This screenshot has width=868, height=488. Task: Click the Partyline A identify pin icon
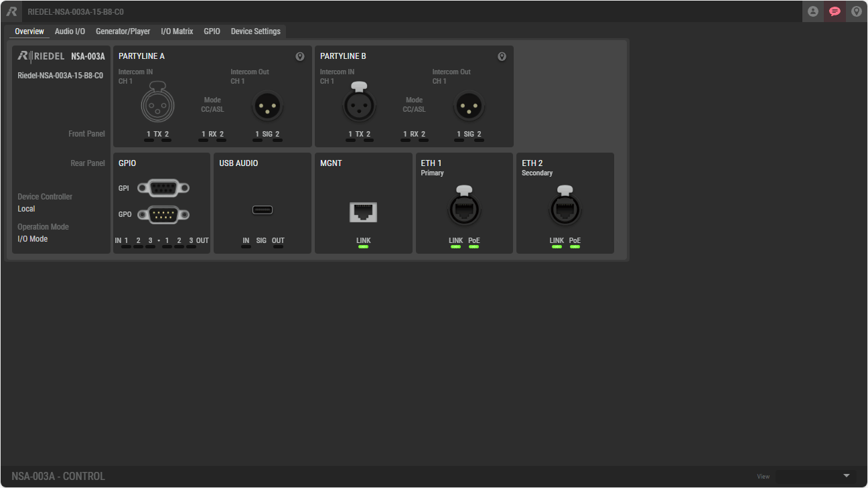tap(300, 57)
